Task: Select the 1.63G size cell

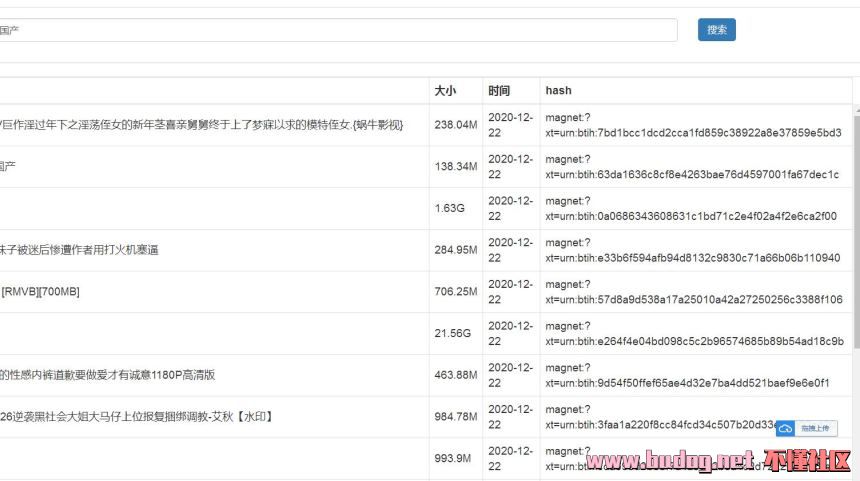Action: click(449, 208)
